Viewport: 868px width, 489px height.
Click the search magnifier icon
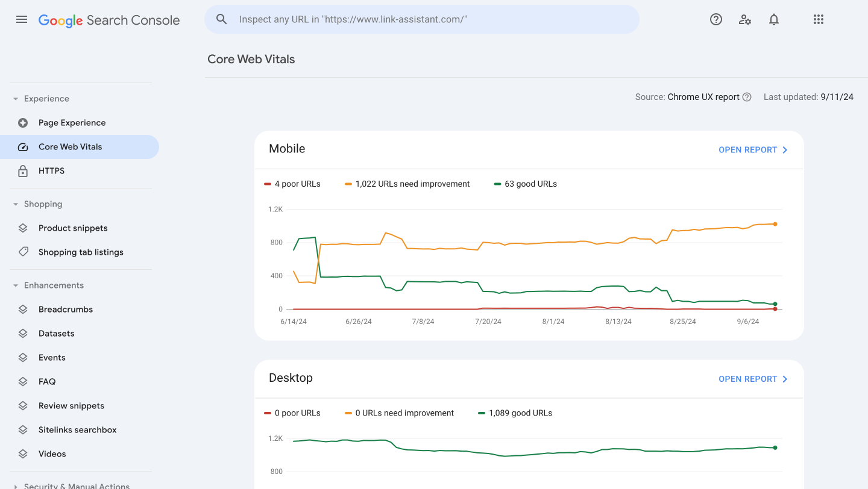point(222,19)
